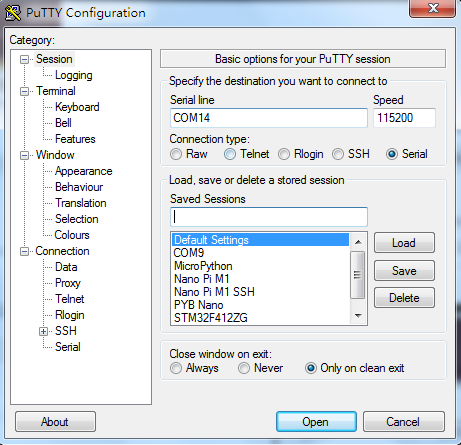This screenshot has width=461, height=445.
Task: Select the PYB Nano saved session
Action: coord(260,305)
